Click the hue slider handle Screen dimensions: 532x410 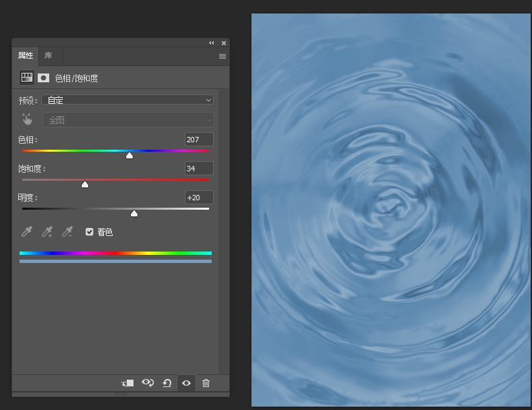pyautogui.click(x=129, y=156)
